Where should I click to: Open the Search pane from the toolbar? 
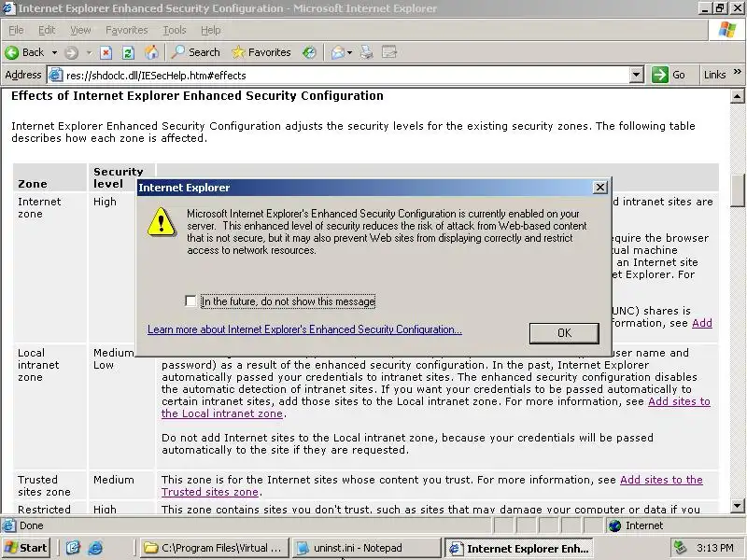tap(196, 52)
